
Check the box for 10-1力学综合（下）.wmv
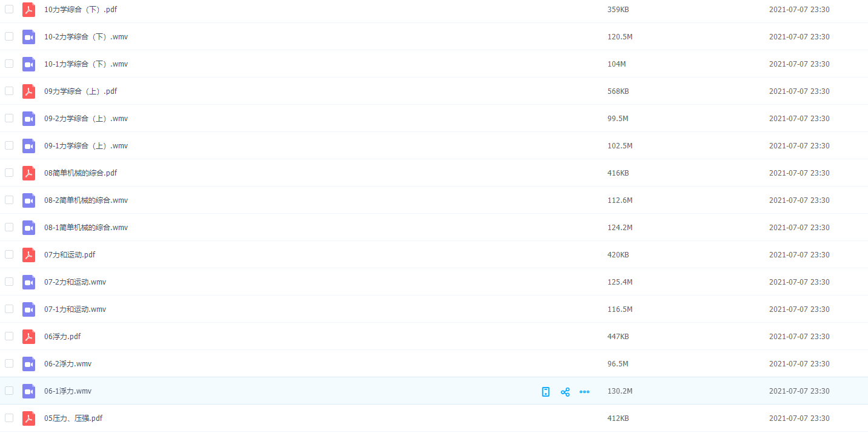point(9,64)
